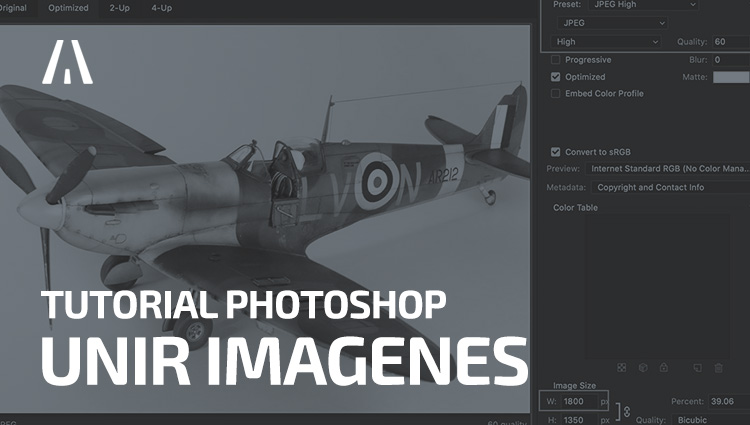The width and height of the screenshot is (750, 425).
Task: Click the map to transparent icon in Color Table
Action: tap(621, 368)
